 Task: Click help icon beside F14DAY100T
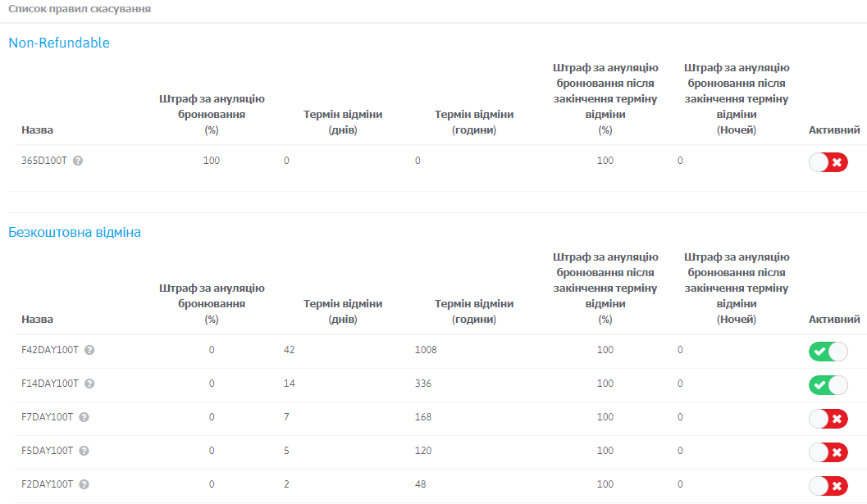tap(89, 384)
